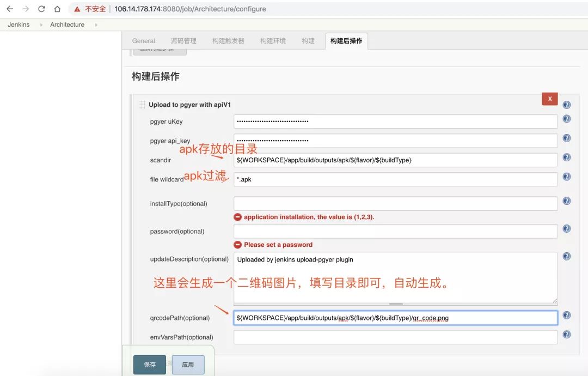Click the installType validation error message
588x376 pixels.
[309, 217]
